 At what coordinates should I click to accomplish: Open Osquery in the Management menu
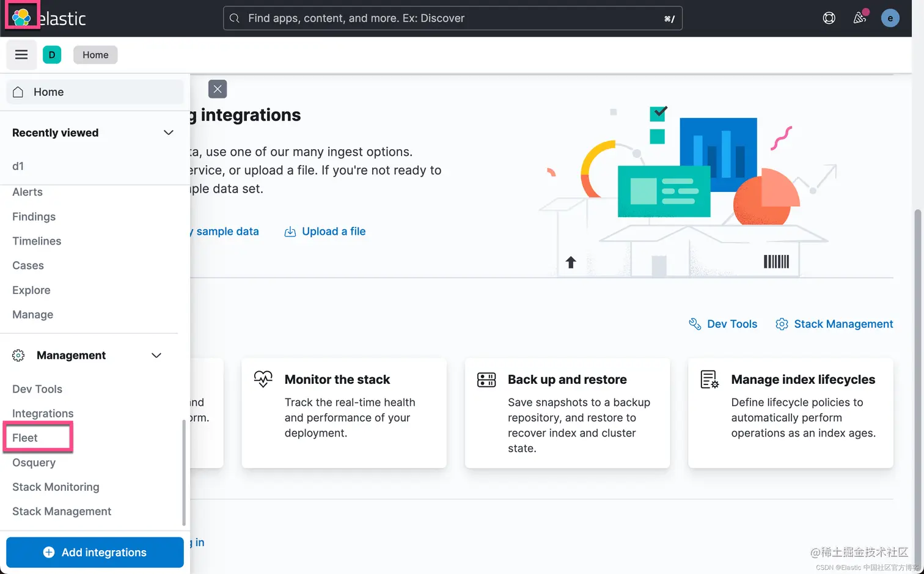click(34, 463)
